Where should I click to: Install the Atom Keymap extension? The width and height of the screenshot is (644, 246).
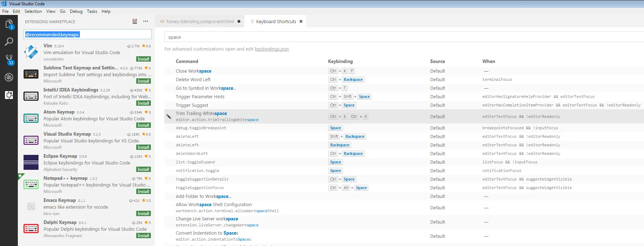pos(143,125)
